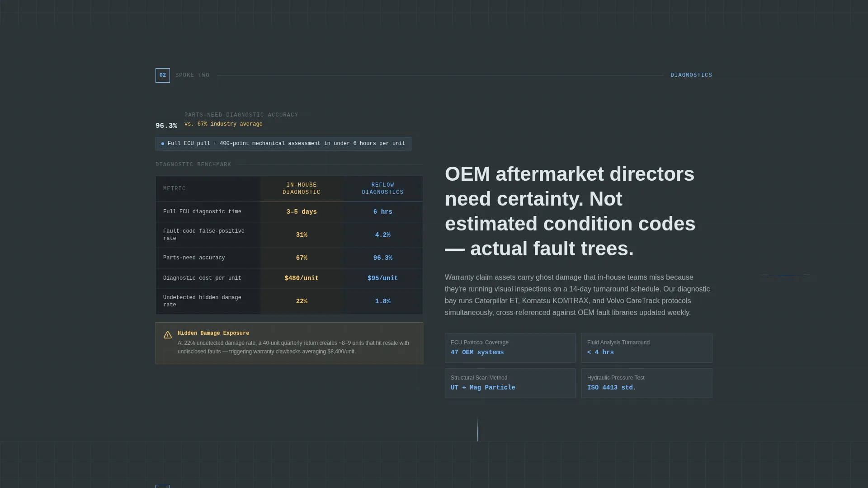Select the 'Full ECU diagnostic time' row label

[x=202, y=212]
